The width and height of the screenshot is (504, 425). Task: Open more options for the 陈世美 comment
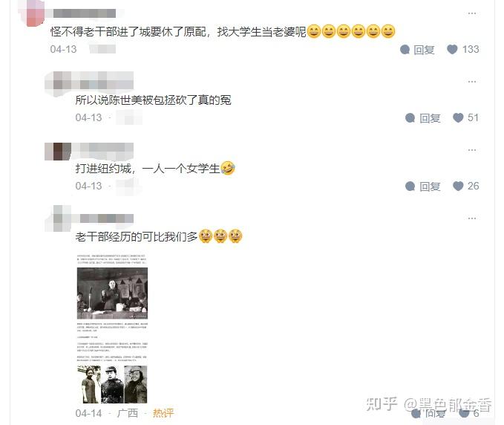coord(472,82)
